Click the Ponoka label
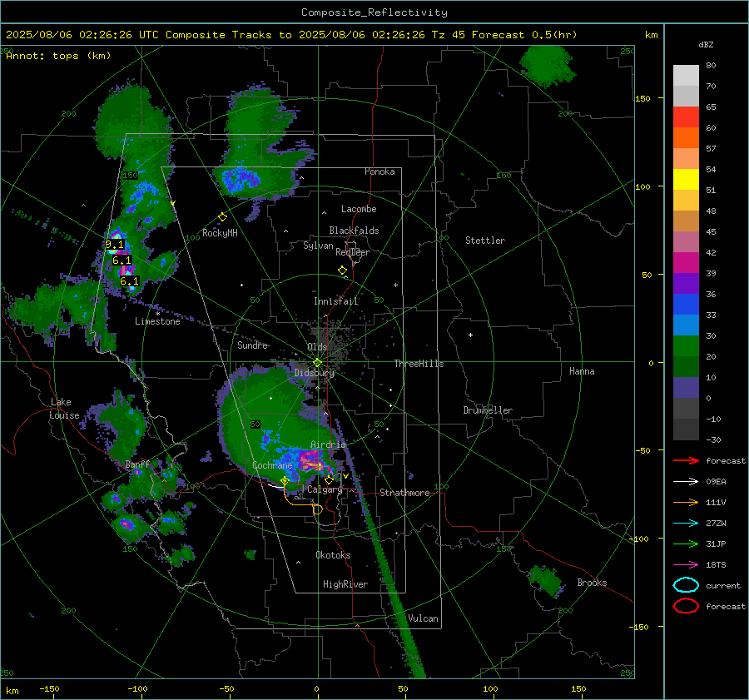 tap(379, 171)
